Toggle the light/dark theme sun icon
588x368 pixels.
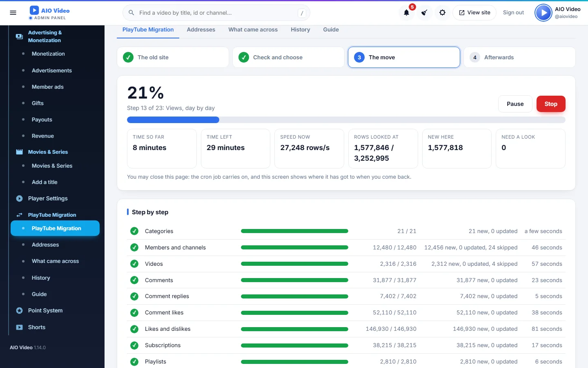(443, 13)
